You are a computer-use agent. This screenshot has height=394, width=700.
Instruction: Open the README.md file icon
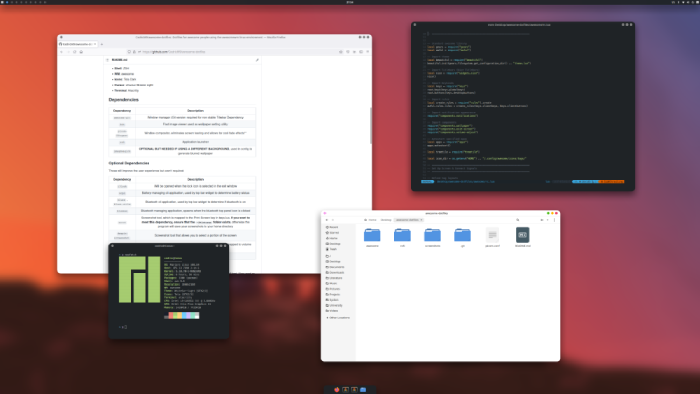coord(522,235)
